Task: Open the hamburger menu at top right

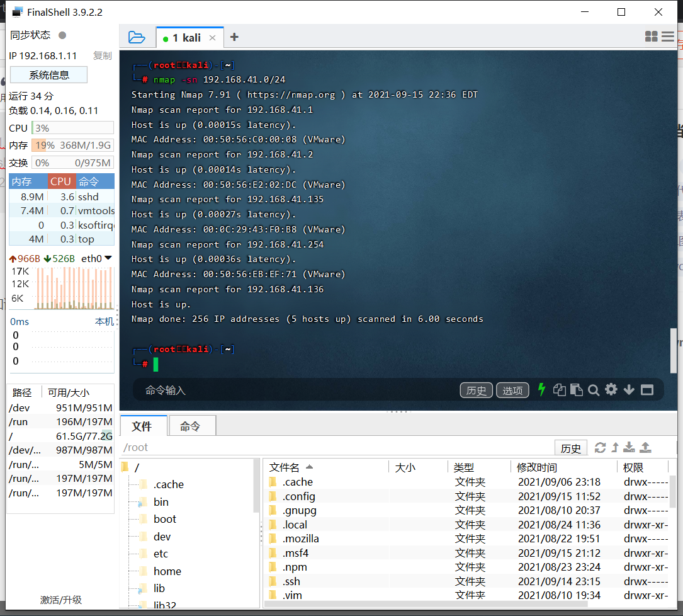Action: tap(669, 37)
